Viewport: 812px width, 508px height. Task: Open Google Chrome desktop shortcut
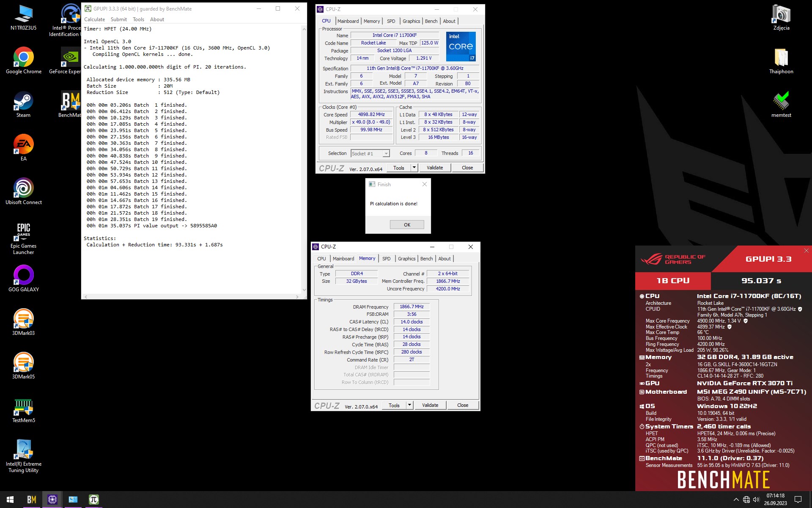coord(23,61)
